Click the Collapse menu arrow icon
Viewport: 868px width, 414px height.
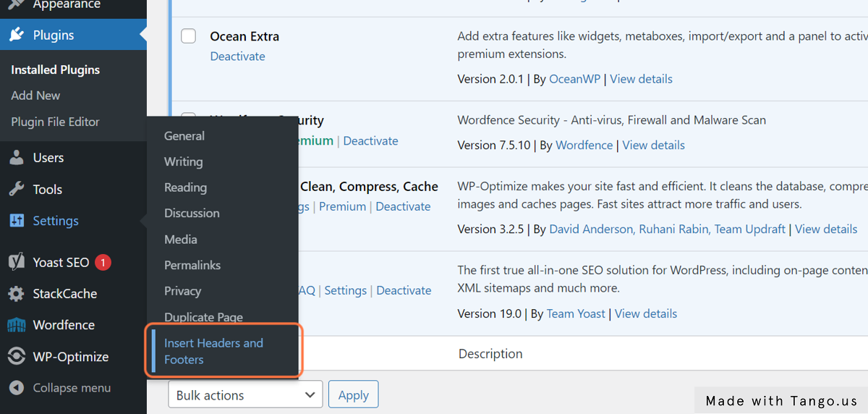pos(17,388)
